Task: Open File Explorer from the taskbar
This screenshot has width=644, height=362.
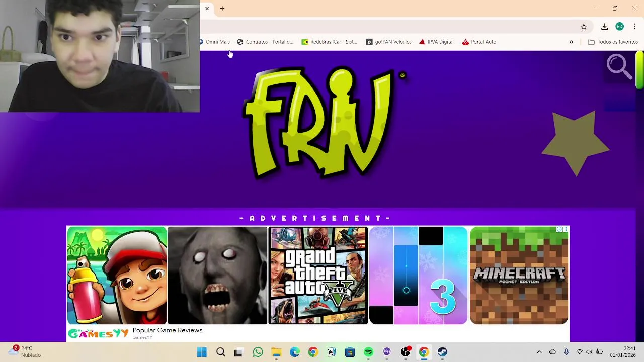Action: [276, 352]
